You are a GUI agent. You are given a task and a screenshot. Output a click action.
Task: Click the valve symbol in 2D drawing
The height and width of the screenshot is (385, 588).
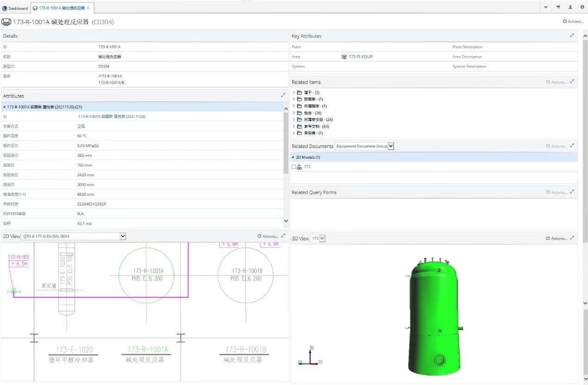click(13, 291)
